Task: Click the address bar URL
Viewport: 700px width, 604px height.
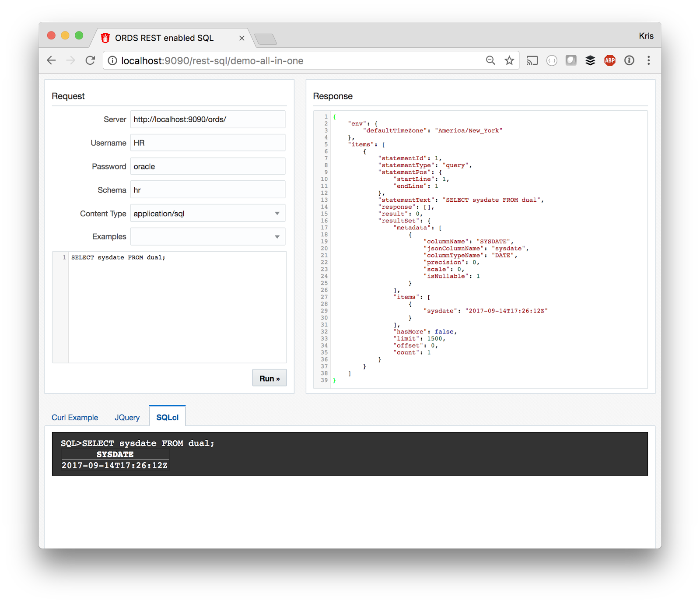Action: pos(212,61)
